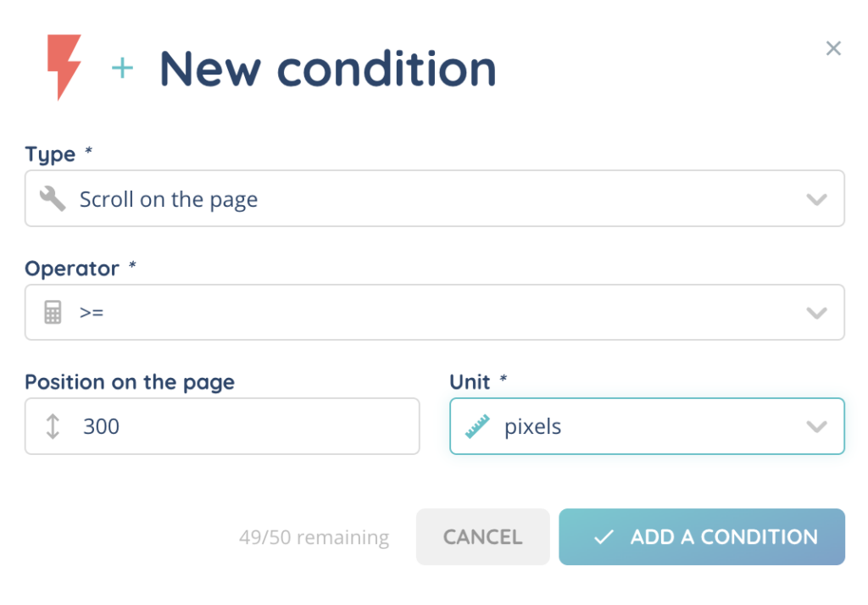Open the "pixels" unit selector
This screenshot has width=868, height=605.
tap(636, 426)
